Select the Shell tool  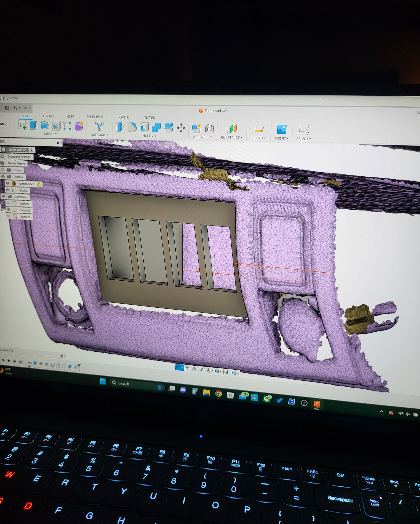(144, 128)
